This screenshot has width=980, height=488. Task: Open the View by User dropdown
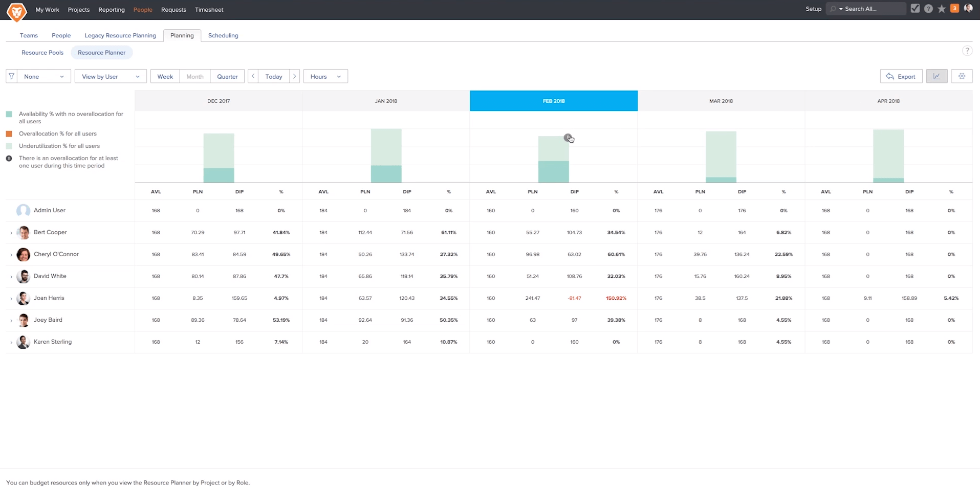tap(111, 76)
